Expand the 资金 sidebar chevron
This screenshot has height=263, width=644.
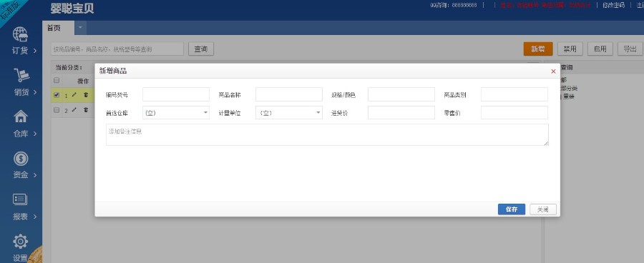[35, 175]
